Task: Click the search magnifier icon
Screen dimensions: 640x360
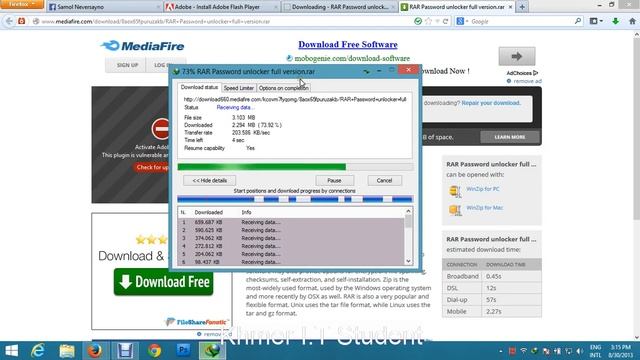Action: point(578,21)
